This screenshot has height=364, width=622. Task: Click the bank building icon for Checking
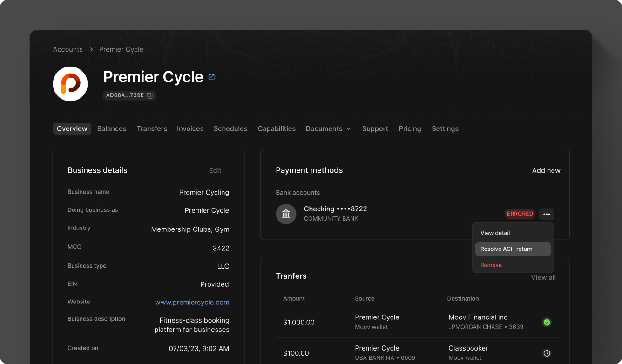click(286, 214)
